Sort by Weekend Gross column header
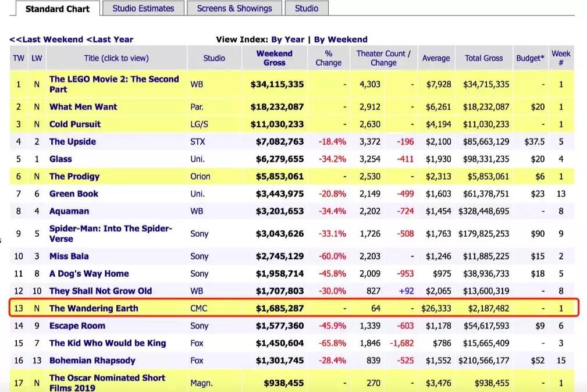Screen dimensions: 587x392 (275, 58)
